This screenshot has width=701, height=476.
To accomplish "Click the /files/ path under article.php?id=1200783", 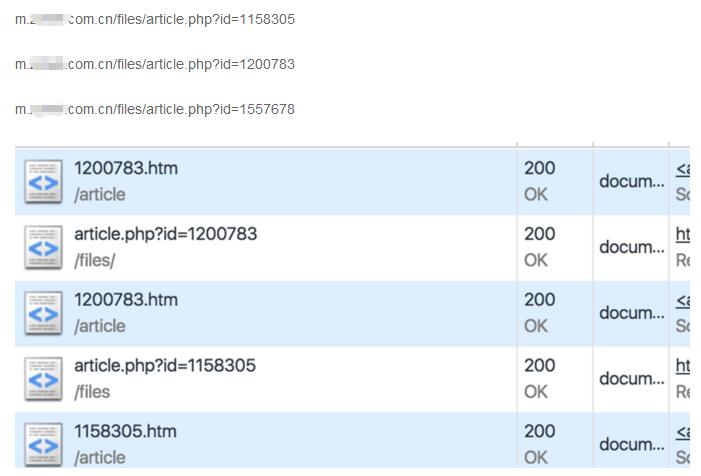I will pos(95,260).
